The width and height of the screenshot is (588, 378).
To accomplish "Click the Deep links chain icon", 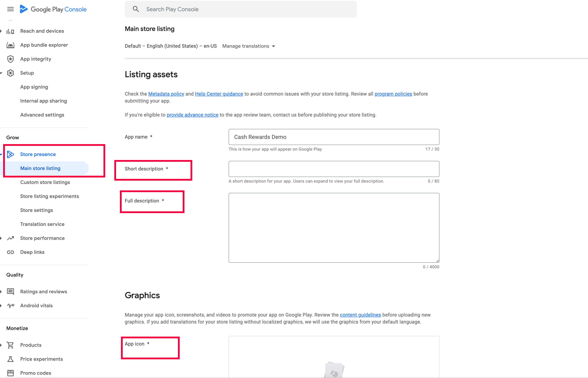I will point(10,252).
